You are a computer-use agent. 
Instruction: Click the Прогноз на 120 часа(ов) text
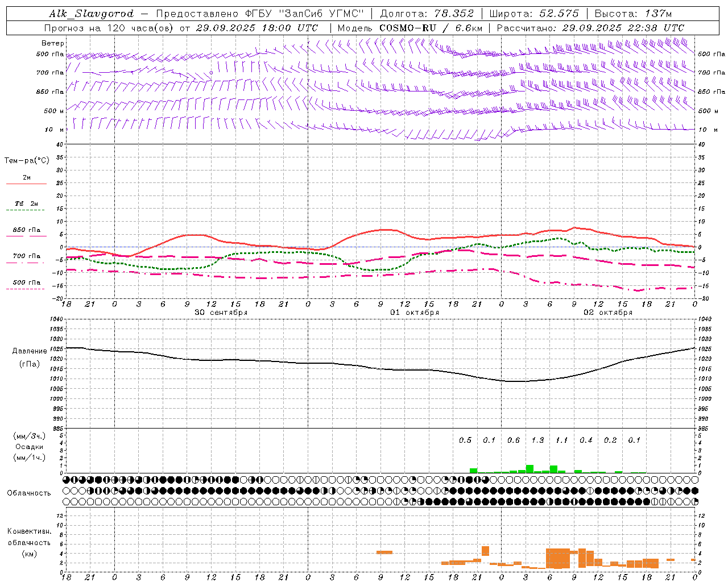(x=110, y=28)
